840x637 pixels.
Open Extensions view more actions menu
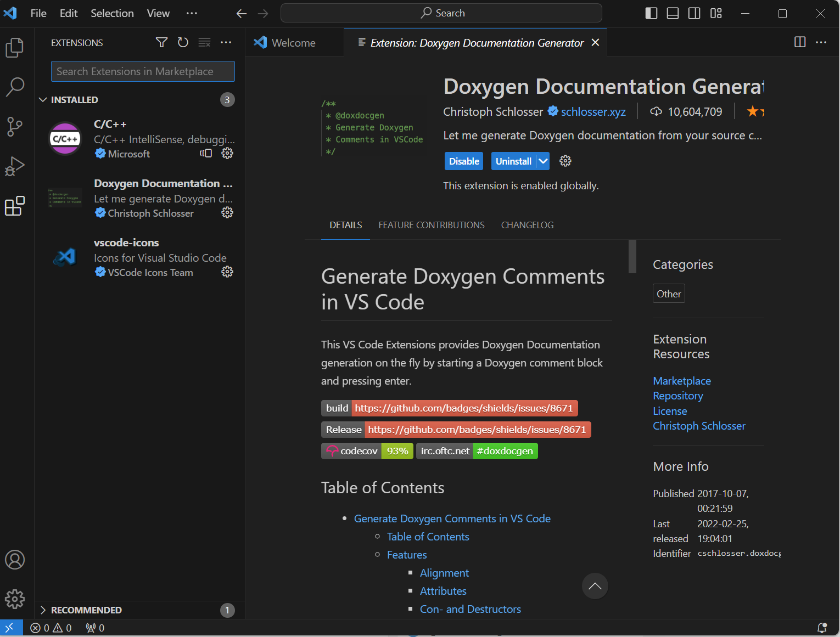(226, 42)
